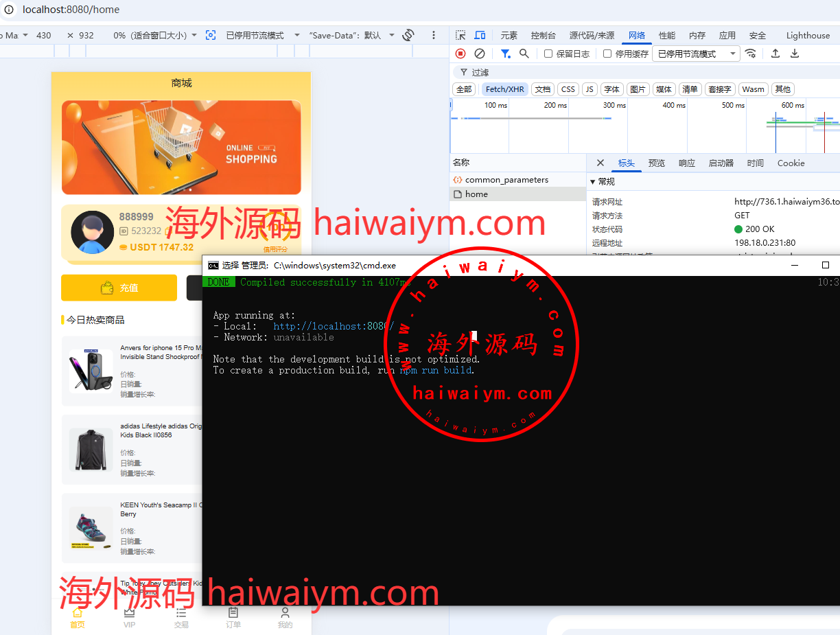The height and width of the screenshot is (635, 840).
Task: Stop recording network log (red icon)
Action: click(460, 54)
